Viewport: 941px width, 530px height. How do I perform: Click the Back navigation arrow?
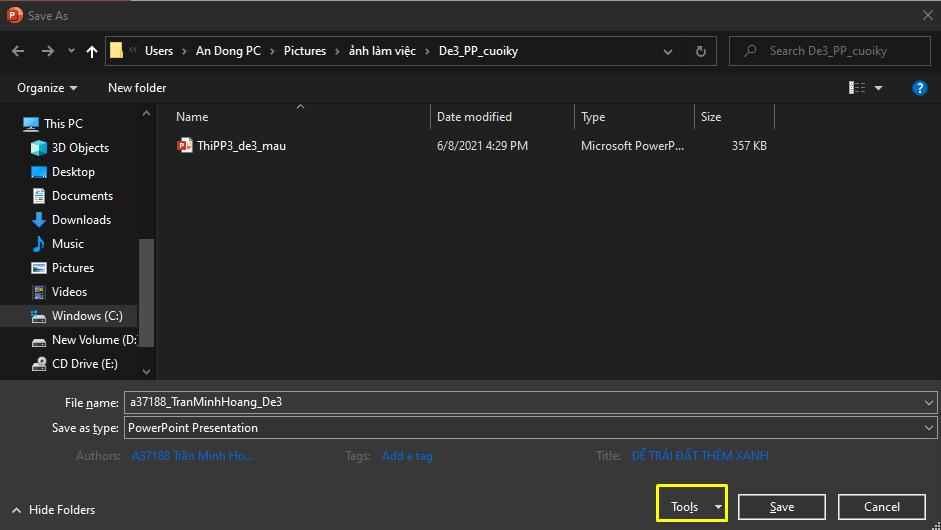point(18,51)
